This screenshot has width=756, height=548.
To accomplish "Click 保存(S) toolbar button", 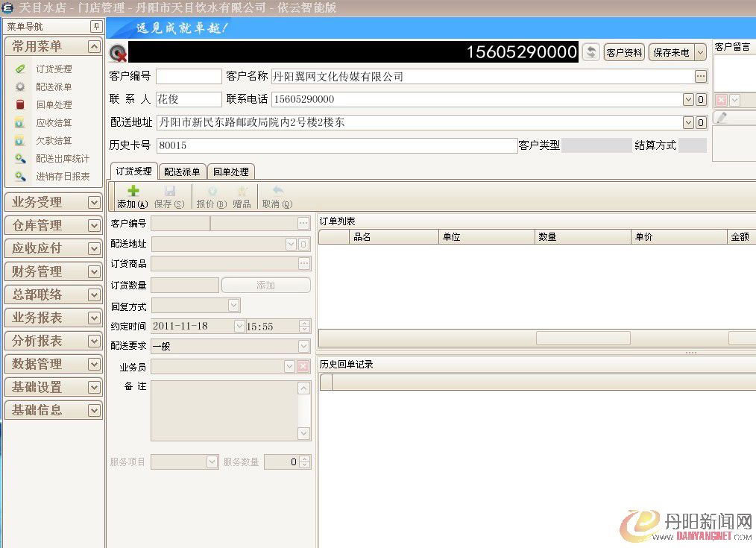I will tap(169, 197).
